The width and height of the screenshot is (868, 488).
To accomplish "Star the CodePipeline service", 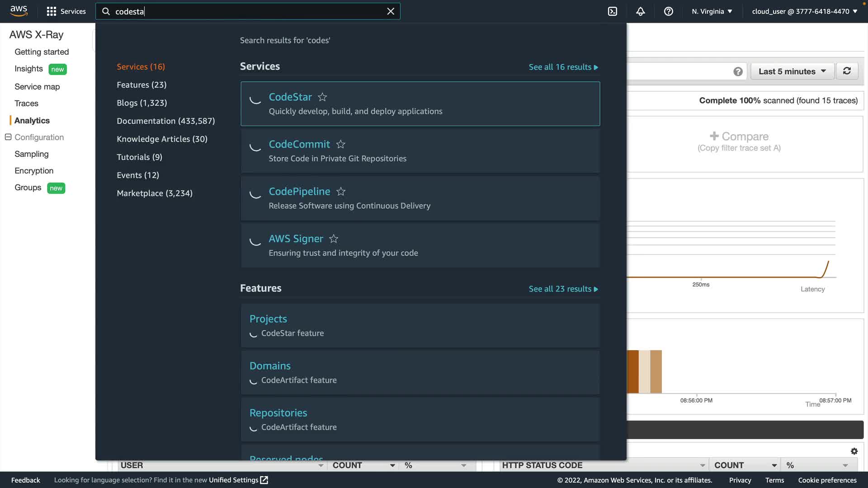I will tap(341, 192).
